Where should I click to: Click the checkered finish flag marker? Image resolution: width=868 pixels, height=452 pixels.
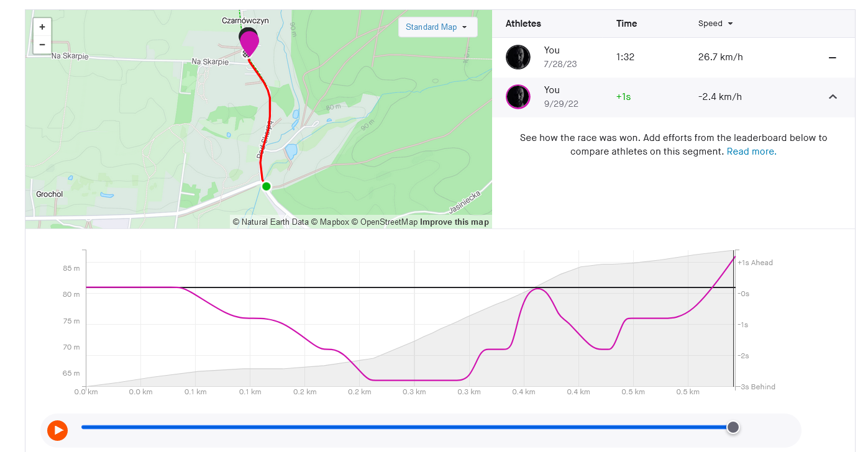(247, 55)
